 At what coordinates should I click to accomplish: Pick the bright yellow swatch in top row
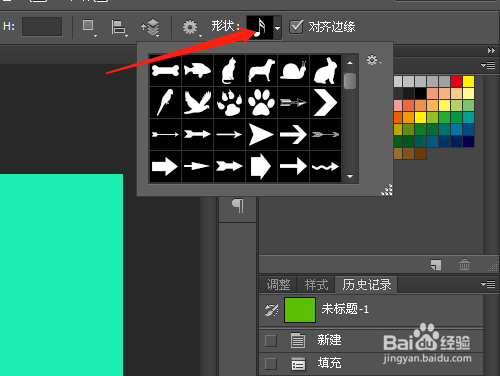click(x=468, y=81)
